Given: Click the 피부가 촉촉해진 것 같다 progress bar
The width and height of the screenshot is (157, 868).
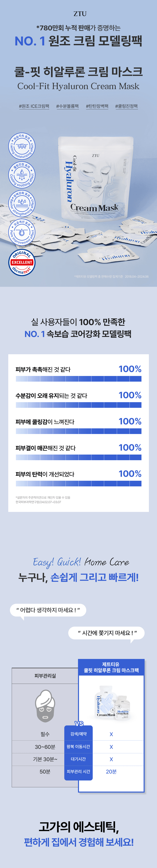Looking at the screenshot, I should point(78,379).
